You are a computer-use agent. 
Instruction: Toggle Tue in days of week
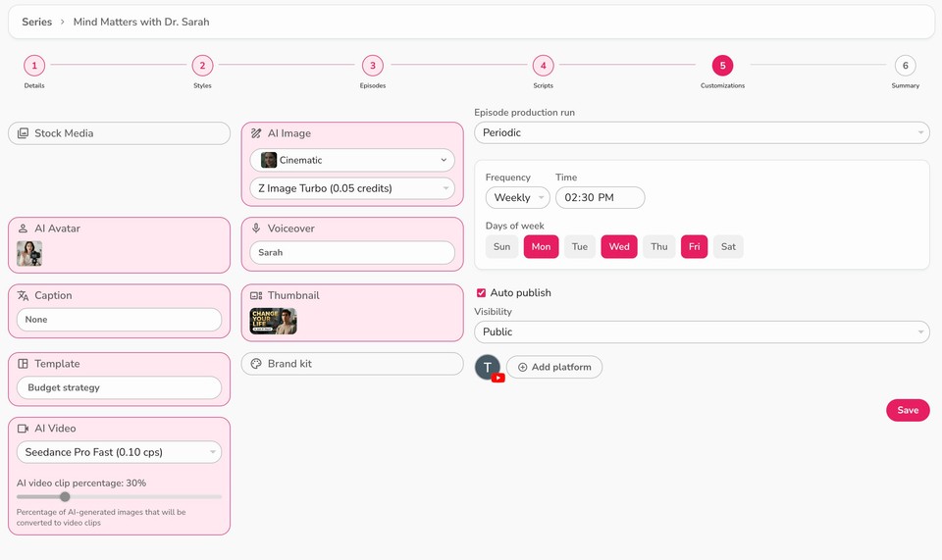[580, 247]
